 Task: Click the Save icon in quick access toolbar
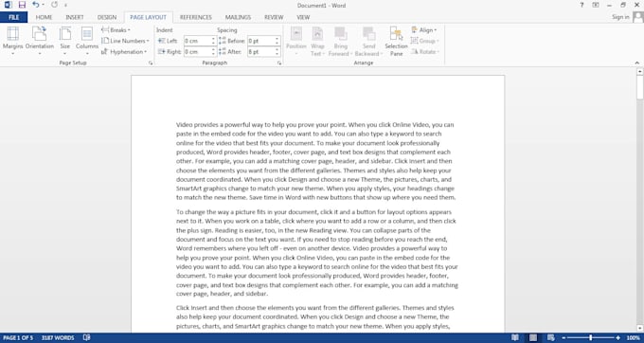coord(22,5)
